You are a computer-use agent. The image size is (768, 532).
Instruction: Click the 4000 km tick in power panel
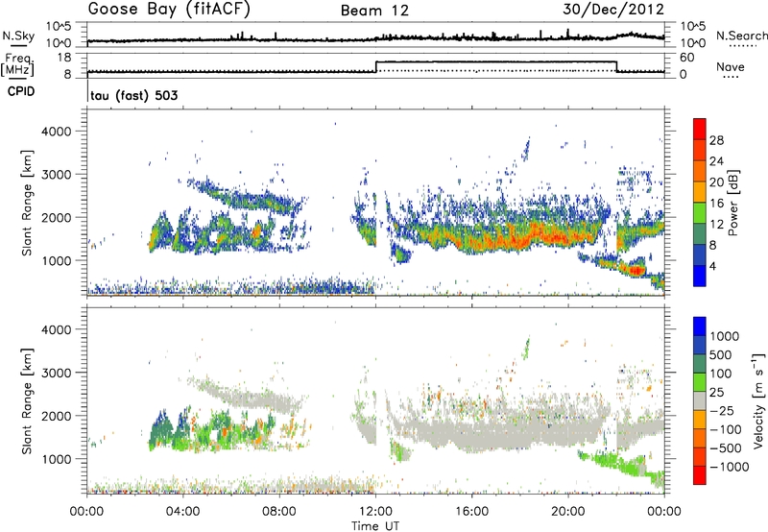56,132
